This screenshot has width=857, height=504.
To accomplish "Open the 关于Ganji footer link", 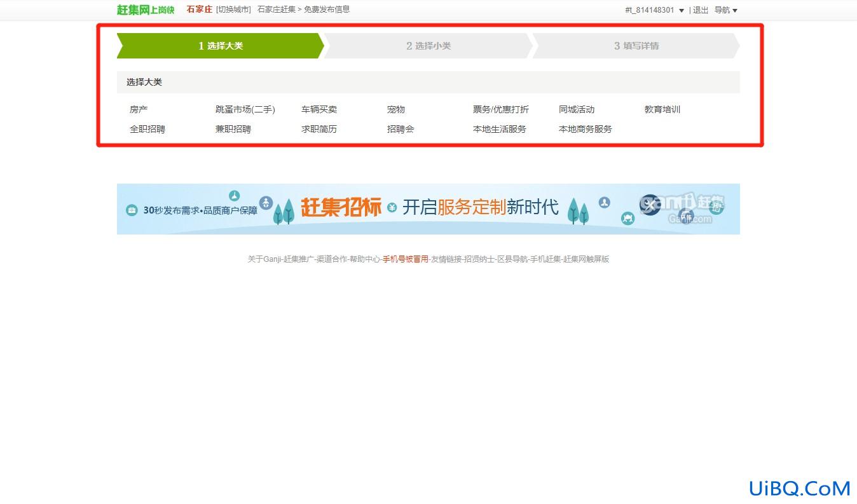I will (x=264, y=259).
